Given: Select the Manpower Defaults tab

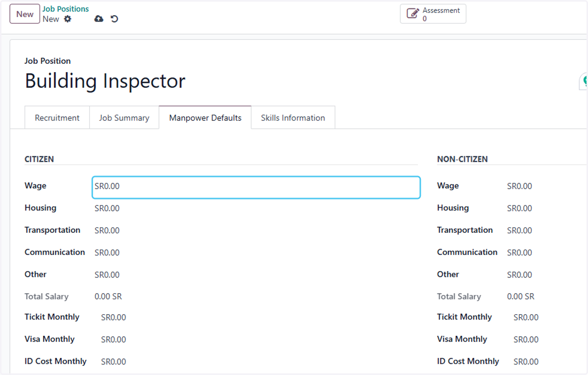Looking at the screenshot, I should coord(205,118).
